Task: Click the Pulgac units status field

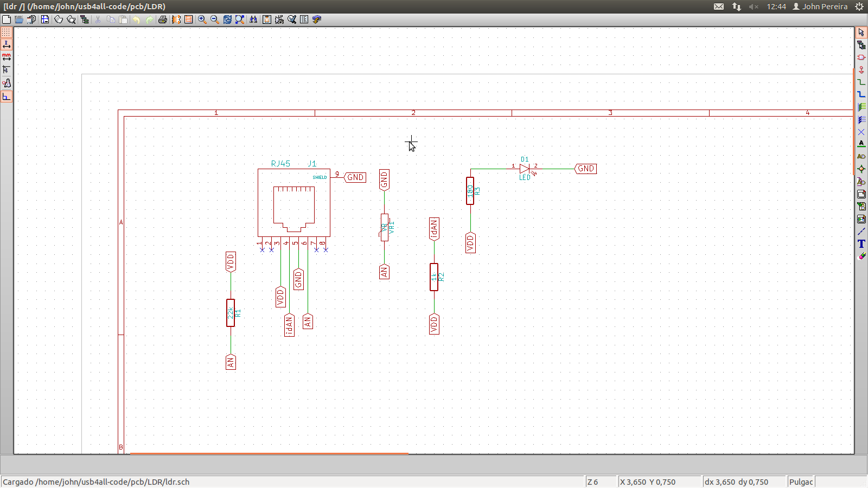Action: click(x=801, y=481)
